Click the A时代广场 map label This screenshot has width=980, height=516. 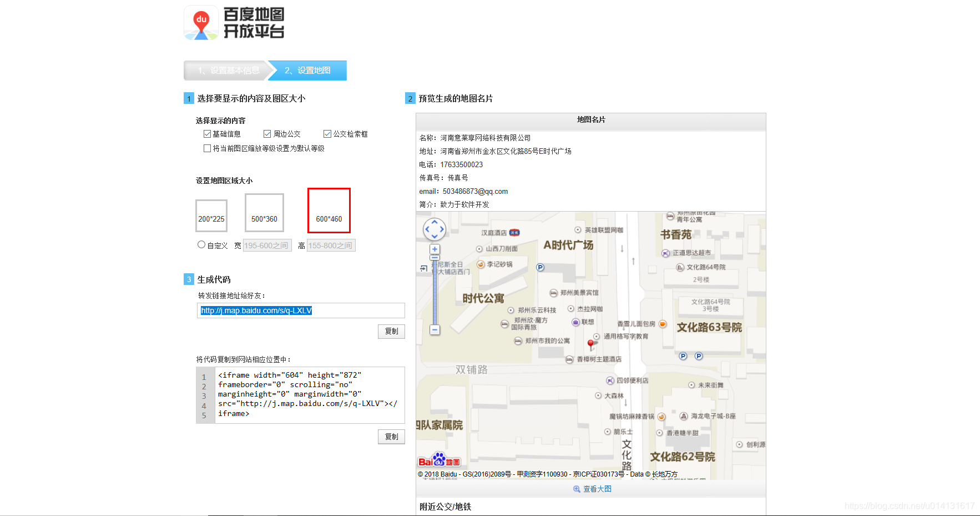[x=568, y=245]
